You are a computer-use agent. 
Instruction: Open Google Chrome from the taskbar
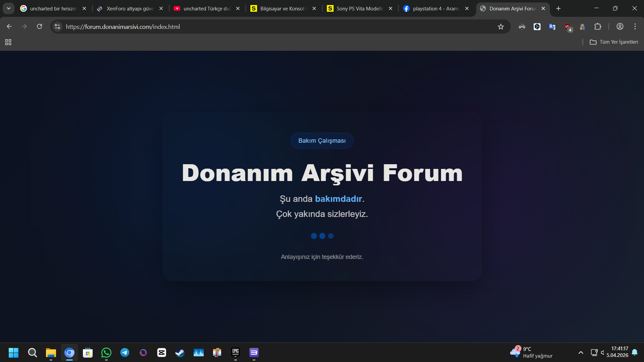click(69, 353)
